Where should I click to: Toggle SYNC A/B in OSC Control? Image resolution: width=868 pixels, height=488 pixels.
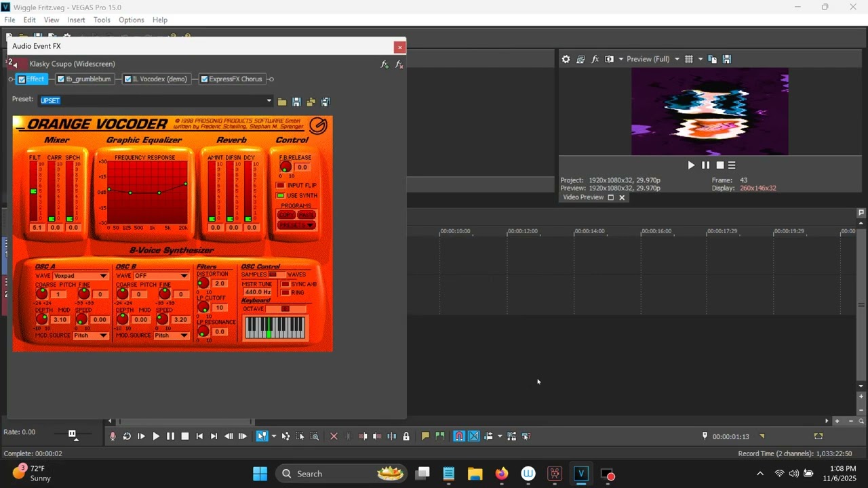(x=285, y=284)
